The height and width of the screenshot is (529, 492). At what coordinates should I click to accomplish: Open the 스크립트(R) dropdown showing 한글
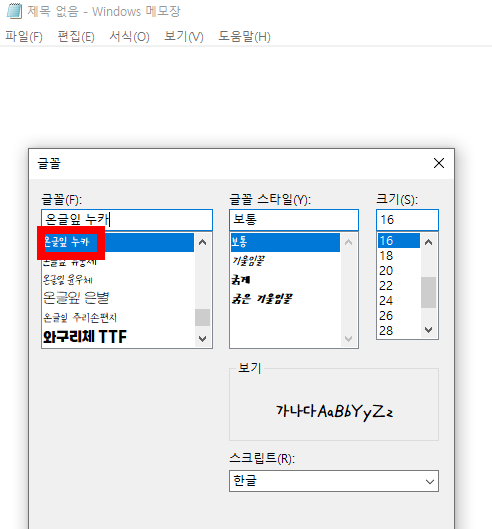[334, 481]
